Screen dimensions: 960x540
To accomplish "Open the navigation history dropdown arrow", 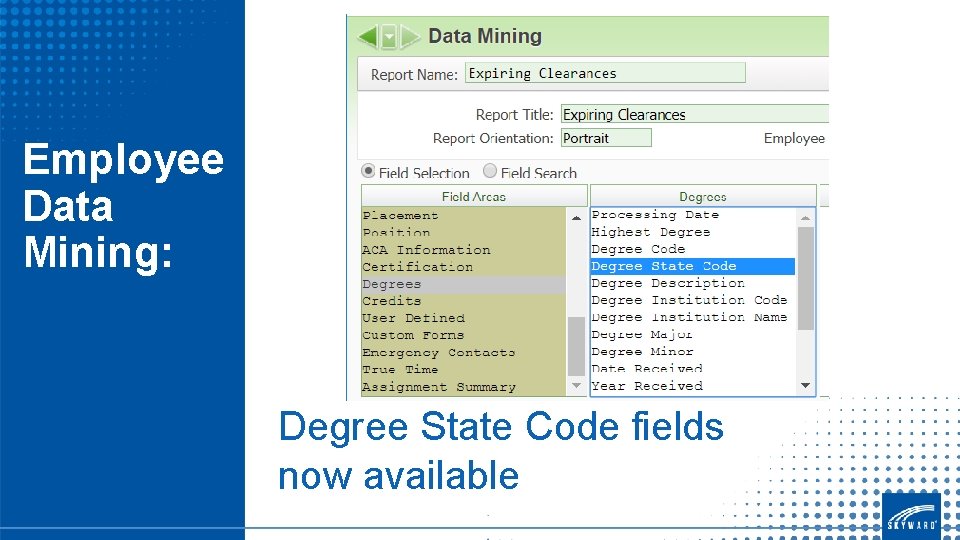I will pyautogui.click(x=389, y=37).
